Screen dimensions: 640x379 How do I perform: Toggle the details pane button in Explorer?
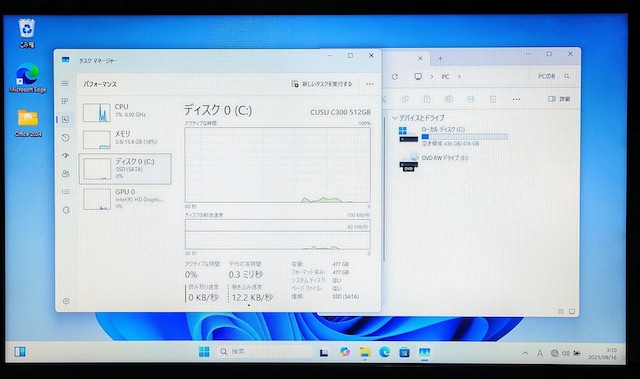pyautogui.click(x=559, y=99)
